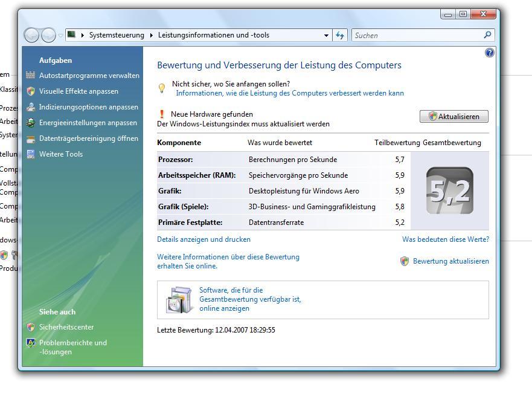Open the address bar history dropdown
The image size is (532, 393).
(x=326, y=35)
